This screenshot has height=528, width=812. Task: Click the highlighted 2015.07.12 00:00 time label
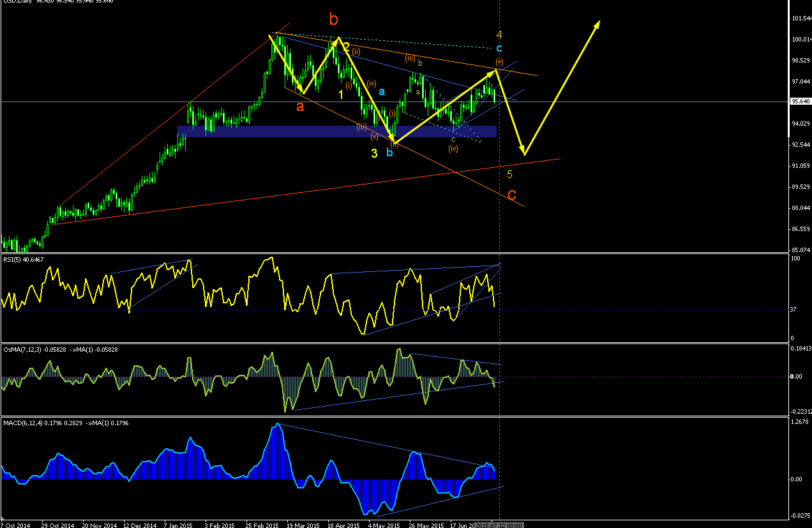(500, 525)
